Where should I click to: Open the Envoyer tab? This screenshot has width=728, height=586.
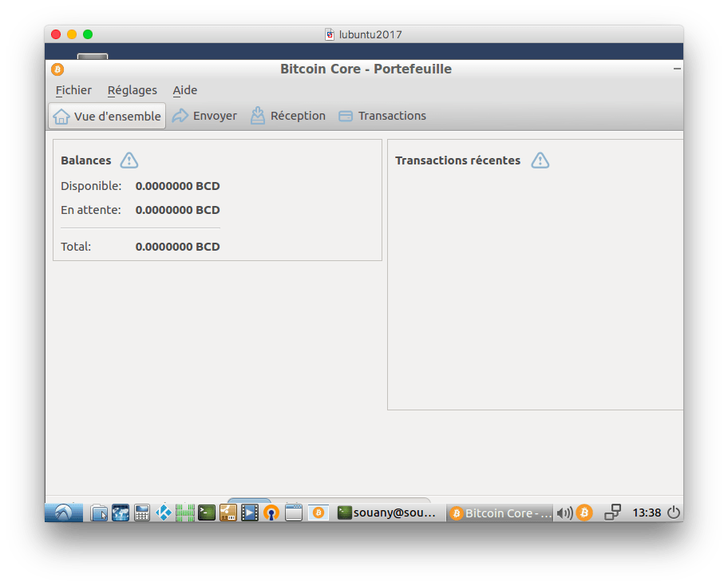(x=204, y=116)
